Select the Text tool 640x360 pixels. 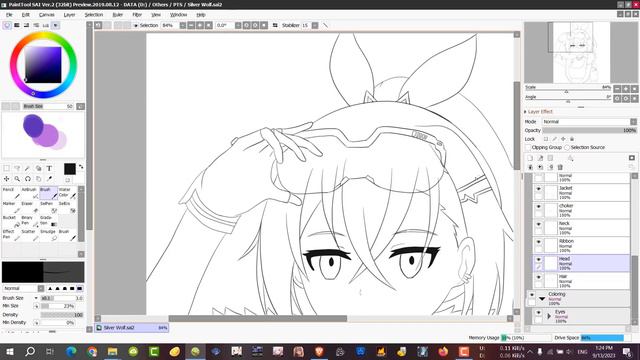pyautogui.click(x=49, y=168)
